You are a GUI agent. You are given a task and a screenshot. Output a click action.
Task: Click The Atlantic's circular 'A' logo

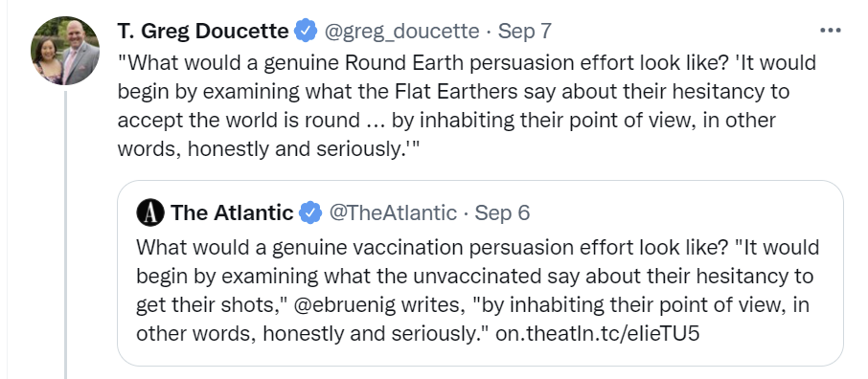(150, 212)
